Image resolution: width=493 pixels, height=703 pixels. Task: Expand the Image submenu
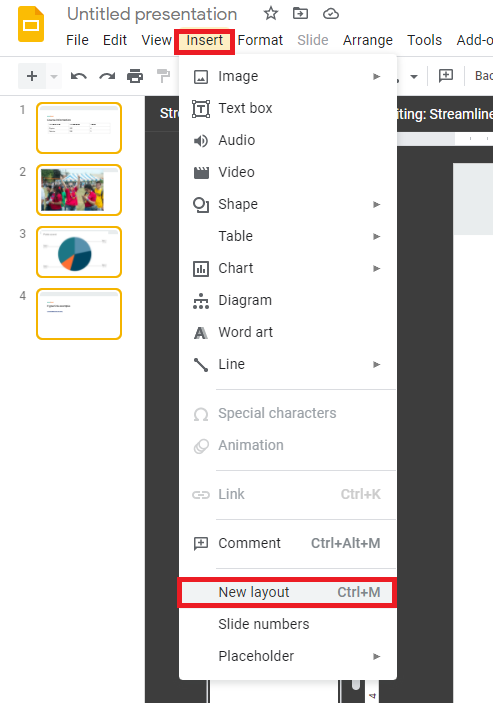[288, 76]
